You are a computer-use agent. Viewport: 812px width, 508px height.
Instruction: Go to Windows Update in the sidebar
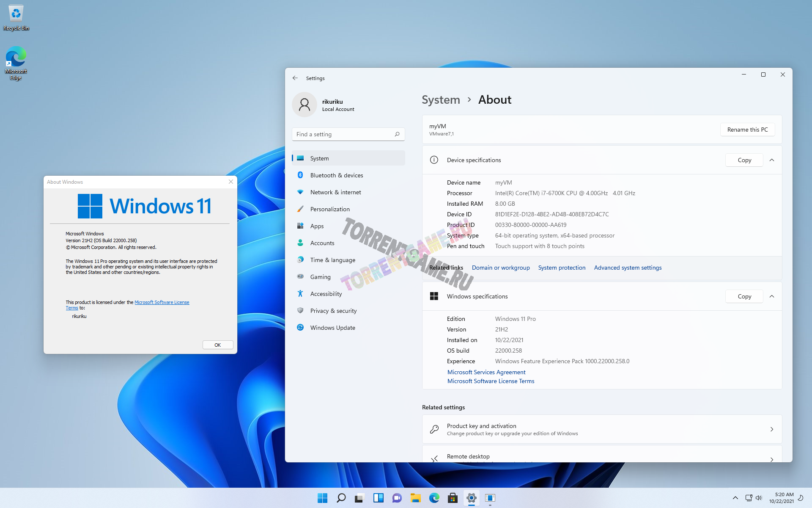332,328
